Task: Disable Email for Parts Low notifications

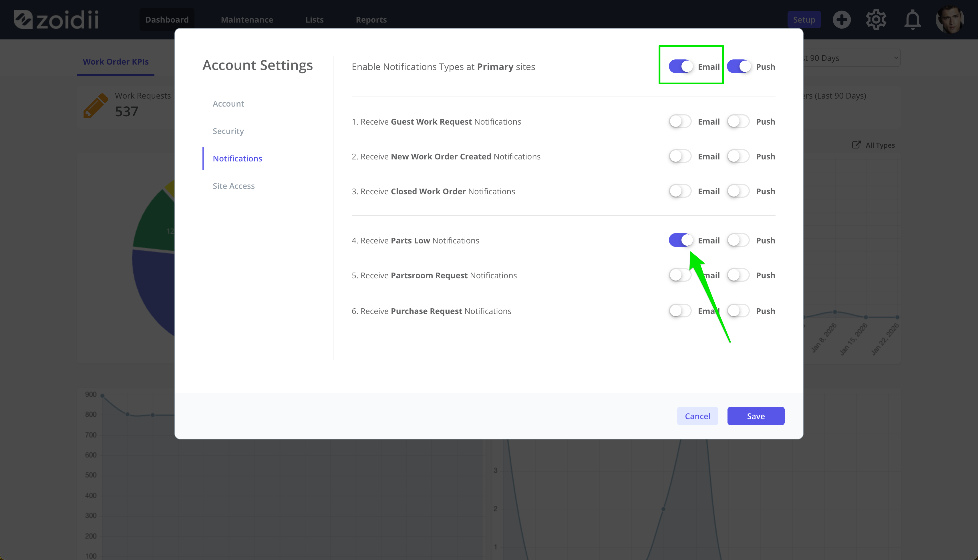Action: click(x=681, y=240)
